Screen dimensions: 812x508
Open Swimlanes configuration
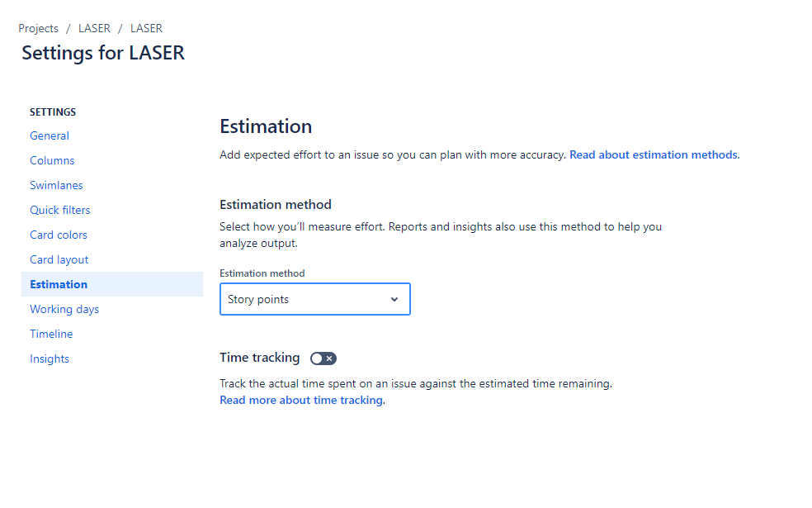pyautogui.click(x=56, y=185)
